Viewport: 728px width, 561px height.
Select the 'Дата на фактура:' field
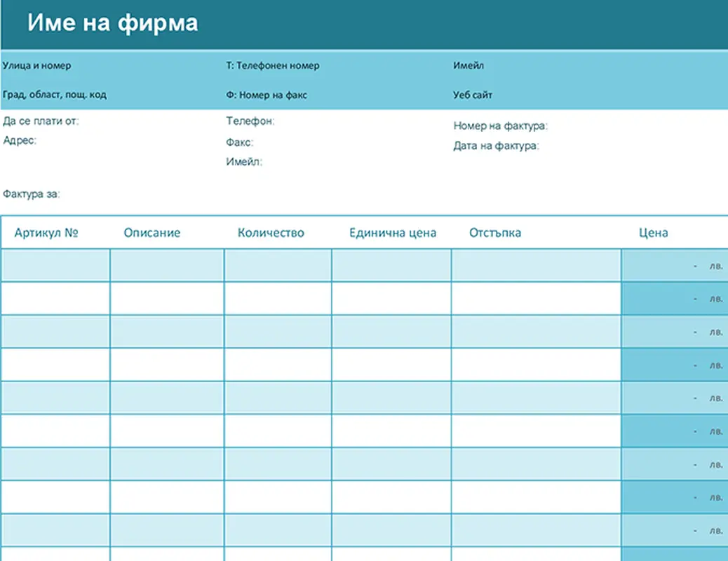pyautogui.click(x=497, y=147)
